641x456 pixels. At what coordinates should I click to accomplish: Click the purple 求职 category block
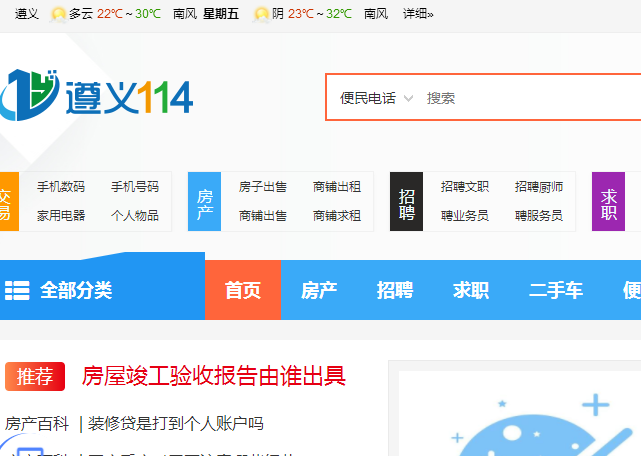tap(608, 202)
